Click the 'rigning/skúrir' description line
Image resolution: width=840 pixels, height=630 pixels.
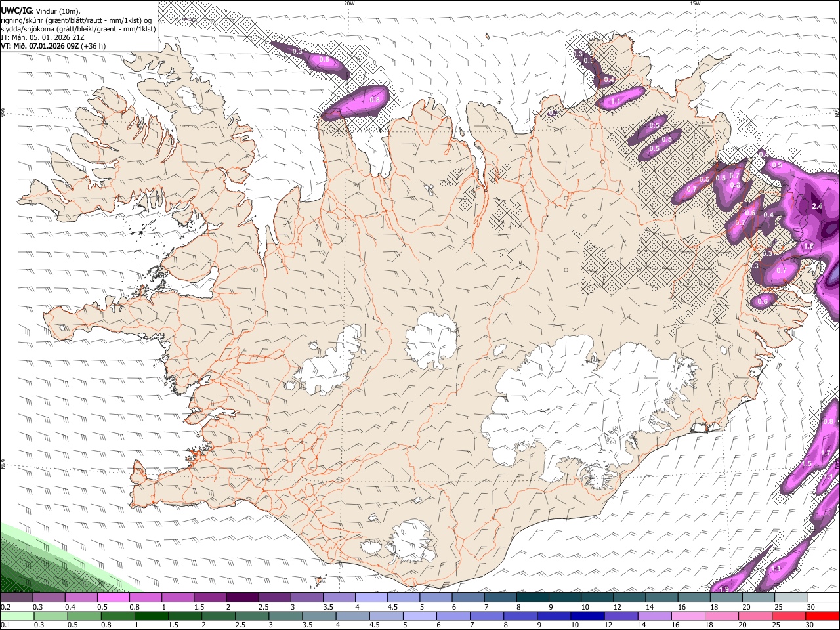(76, 20)
